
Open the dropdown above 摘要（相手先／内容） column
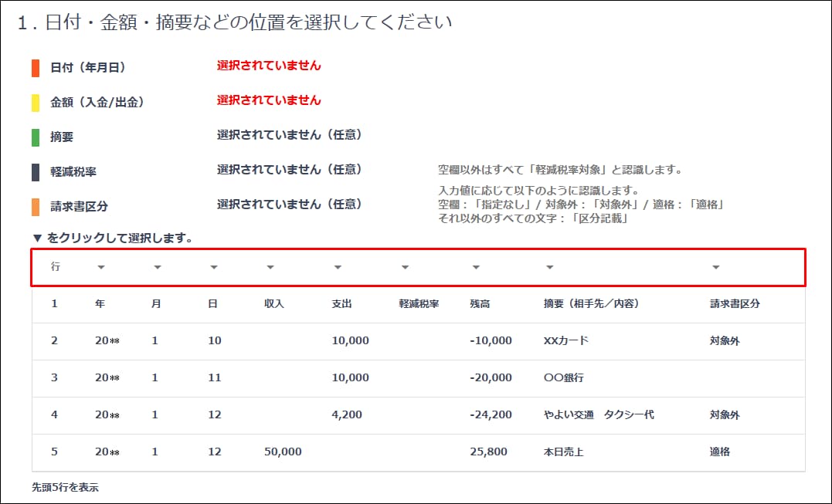(x=550, y=267)
